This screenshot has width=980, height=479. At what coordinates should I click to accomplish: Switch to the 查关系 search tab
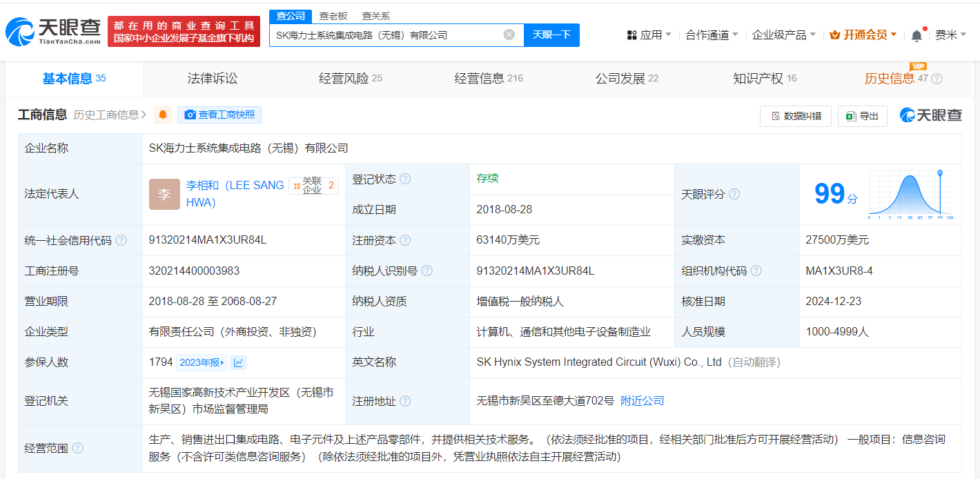[x=375, y=16]
